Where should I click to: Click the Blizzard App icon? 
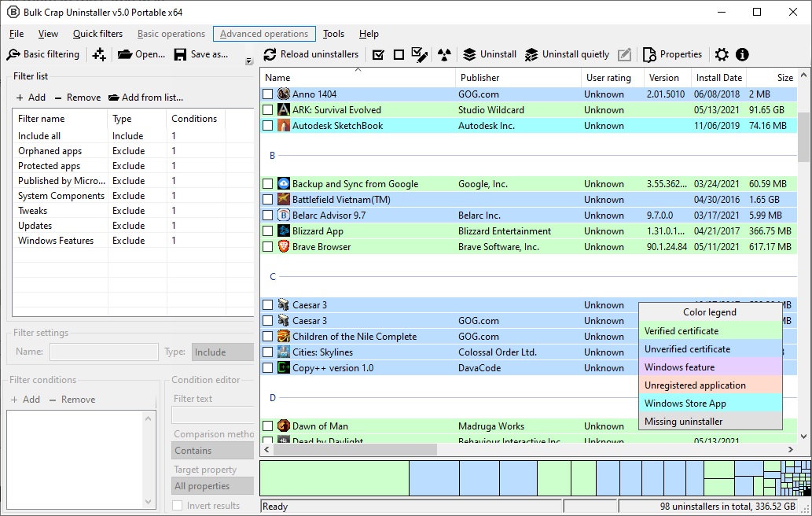283,231
